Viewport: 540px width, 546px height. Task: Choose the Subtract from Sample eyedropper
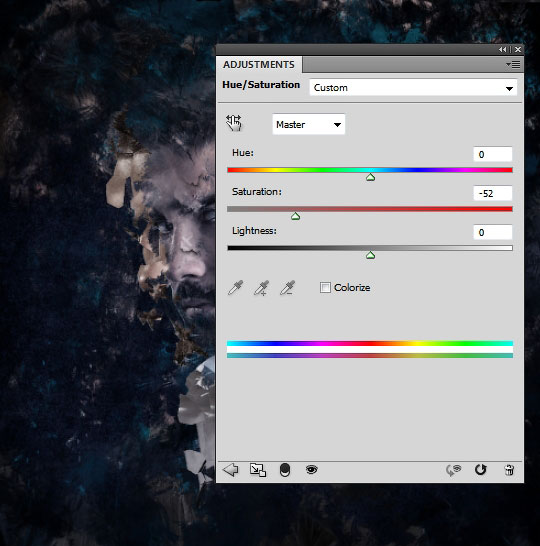(288, 288)
